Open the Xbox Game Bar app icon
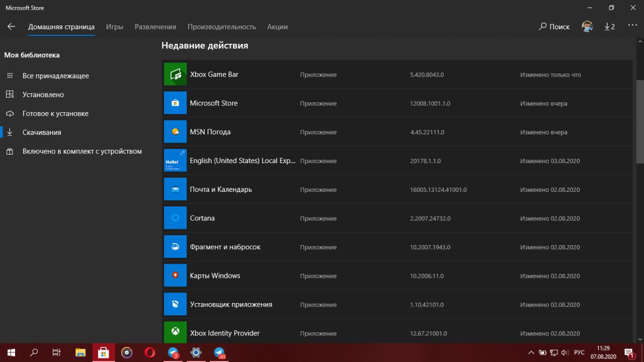This screenshot has width=644, height=362. pos(175,75)
